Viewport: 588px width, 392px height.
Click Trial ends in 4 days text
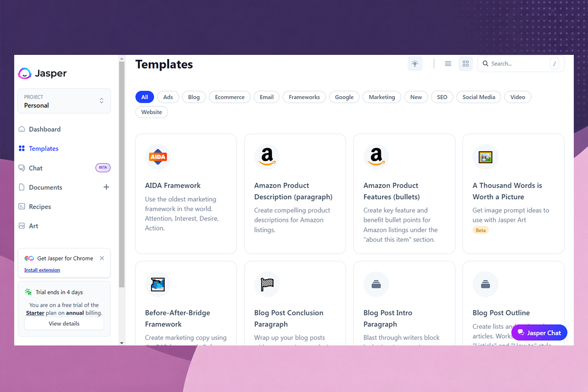pyautogui.click(x=59, y=293)
